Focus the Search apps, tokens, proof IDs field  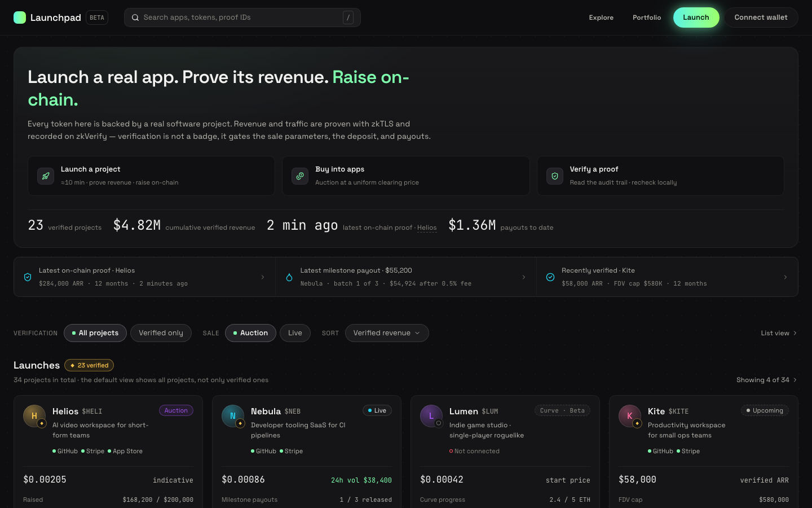coord(242,17)
